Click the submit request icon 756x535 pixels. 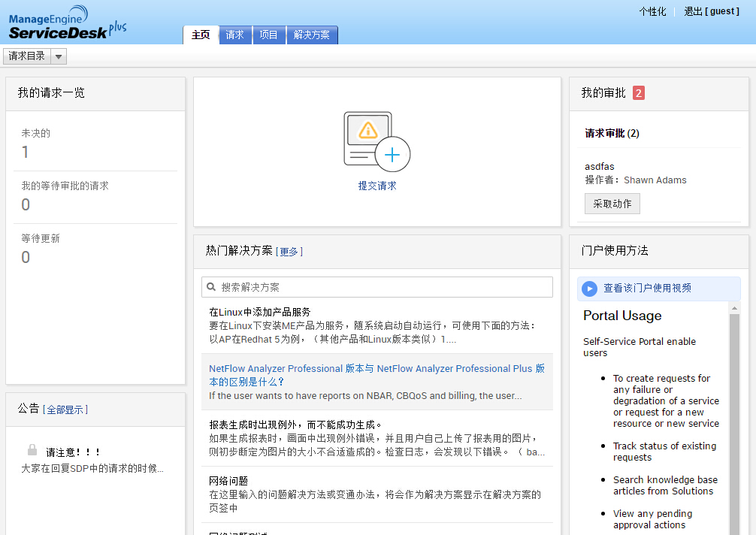pos(376,141)
